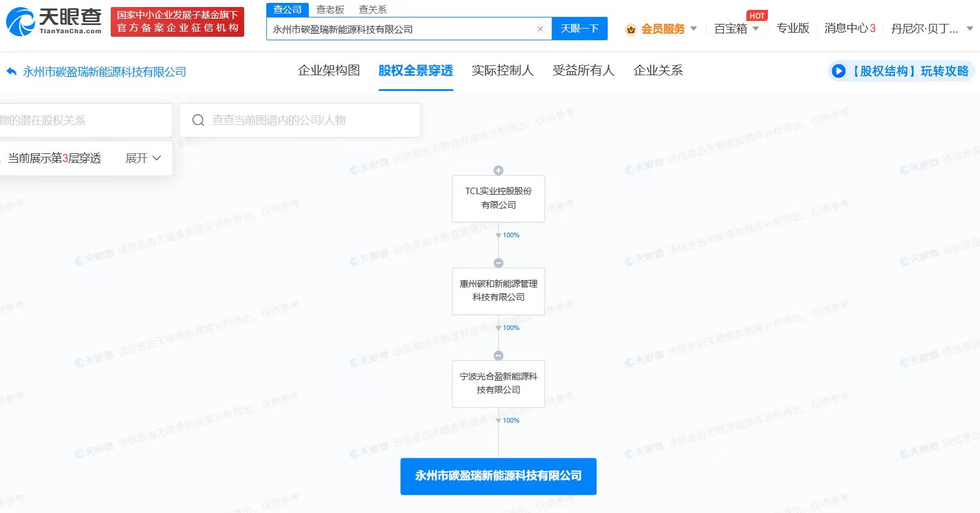
Task: Switch to 实际控制人 tab
Action: [502, 71]
